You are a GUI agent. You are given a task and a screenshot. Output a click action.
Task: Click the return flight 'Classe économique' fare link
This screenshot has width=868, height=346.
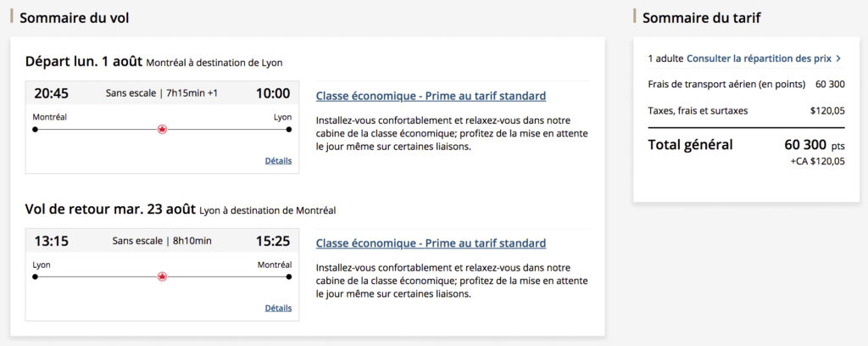tap(431, 243)
